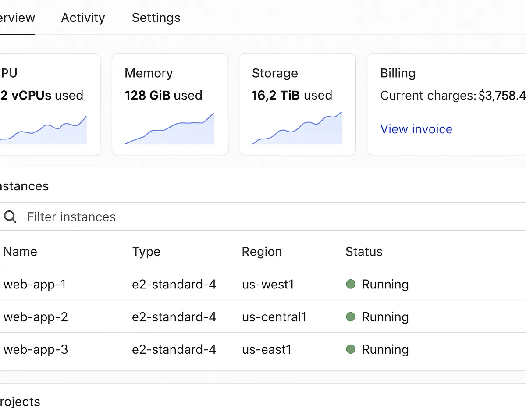This screenshot has height=420, width=526.
Task: Click web-app-3 green status indicator
Action: click(x=351, y=349)
